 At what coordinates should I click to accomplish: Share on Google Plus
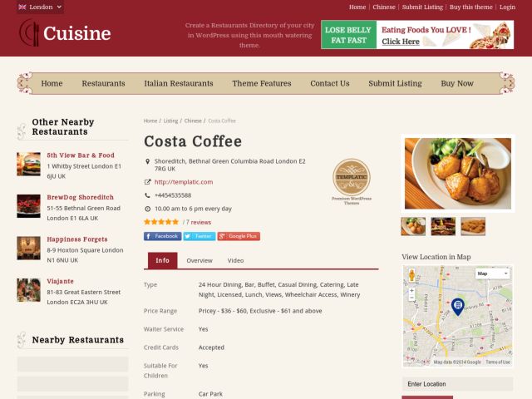point(239,236)
